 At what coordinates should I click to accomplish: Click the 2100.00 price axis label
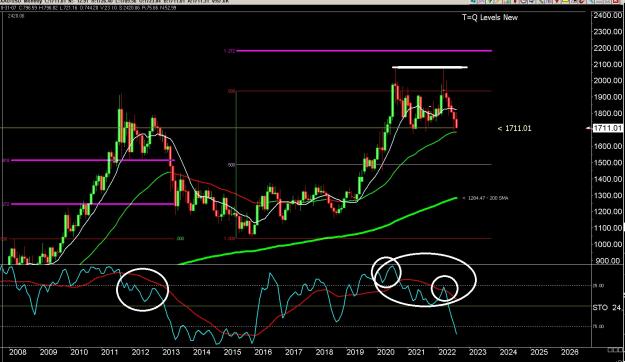[607, 64]
